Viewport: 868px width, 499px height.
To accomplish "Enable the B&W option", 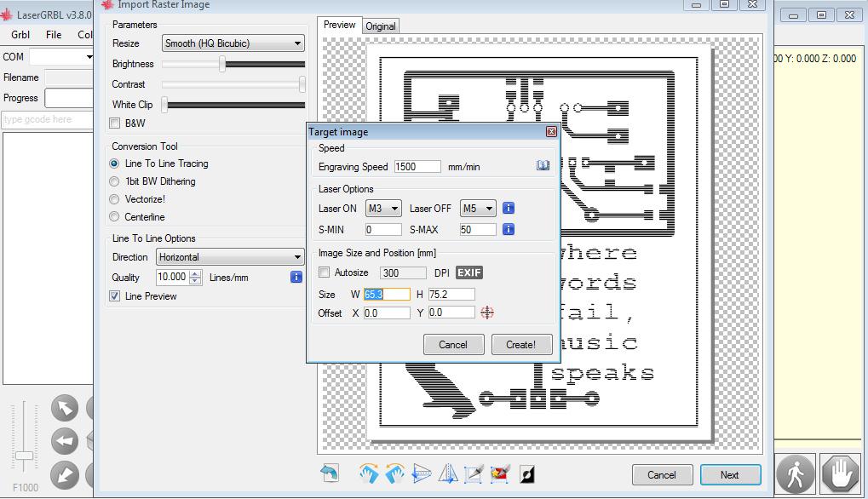I will point(114,123).
